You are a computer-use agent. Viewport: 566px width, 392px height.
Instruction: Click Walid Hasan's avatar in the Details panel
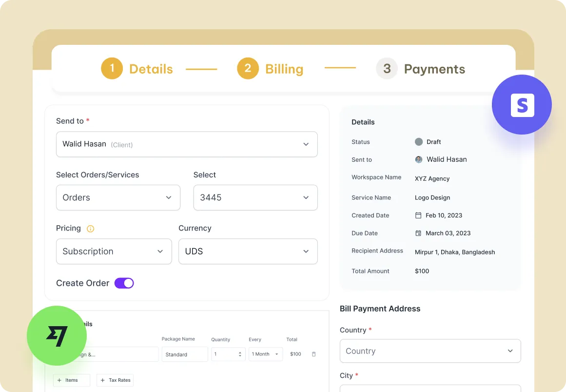418,159
